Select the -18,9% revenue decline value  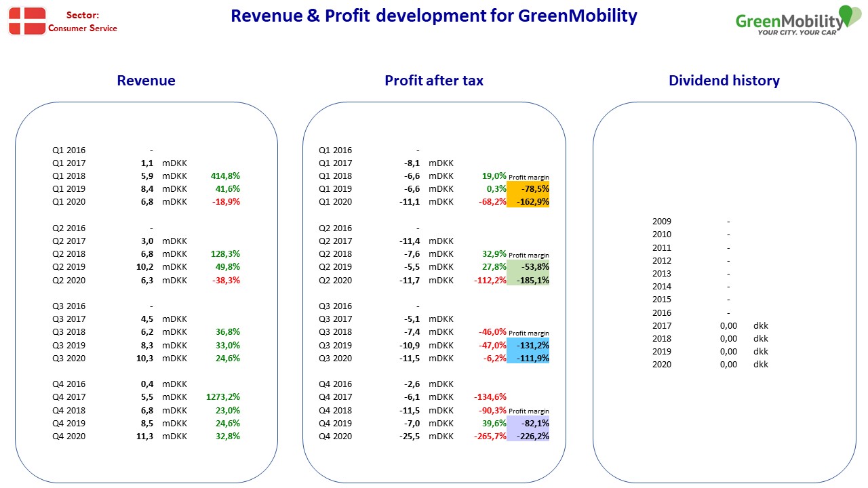[x=226, y=202]
